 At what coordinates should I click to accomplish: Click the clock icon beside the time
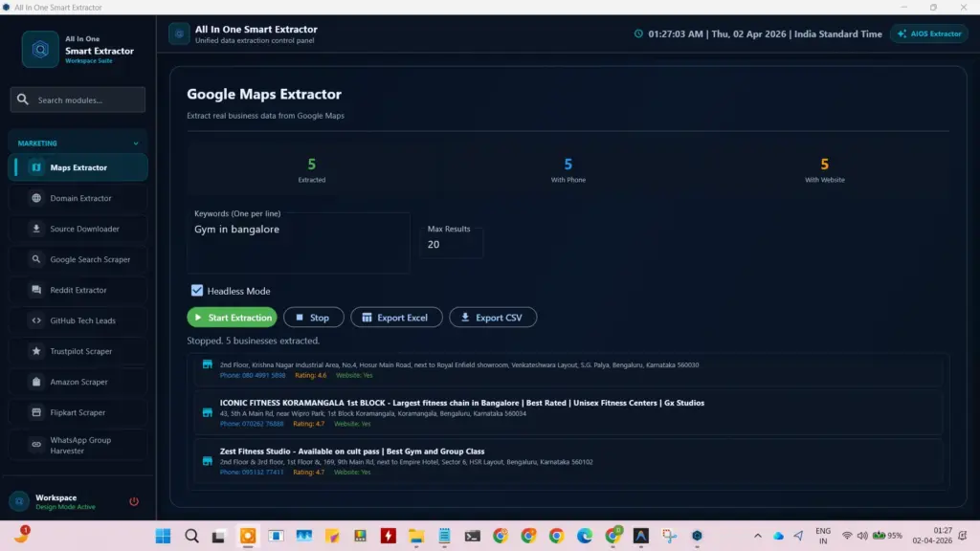[x=638, y=33]
